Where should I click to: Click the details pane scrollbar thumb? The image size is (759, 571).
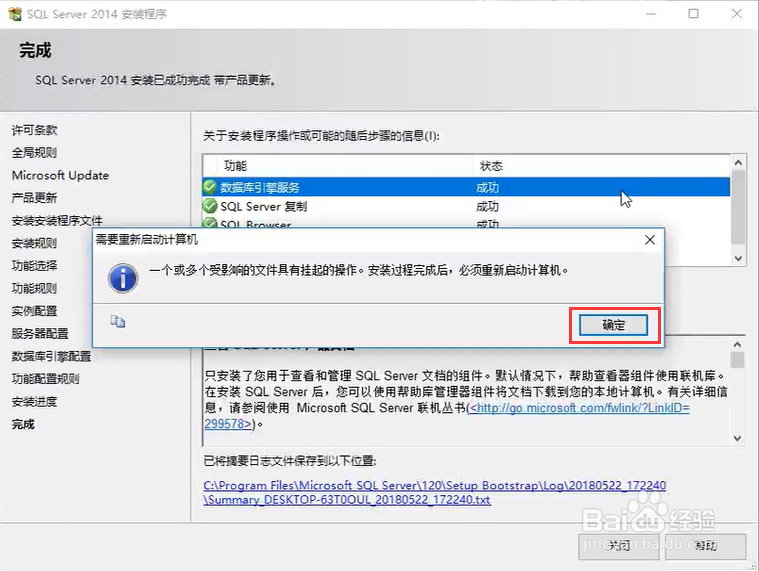(737, 360)
